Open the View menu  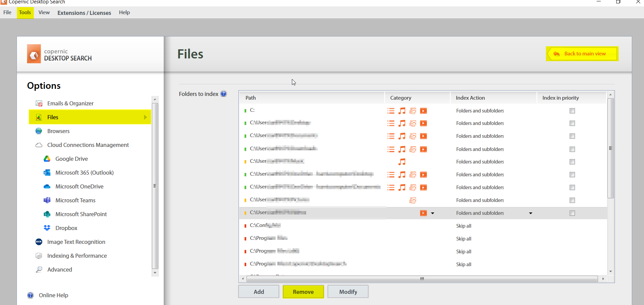(x=44, y=12)
